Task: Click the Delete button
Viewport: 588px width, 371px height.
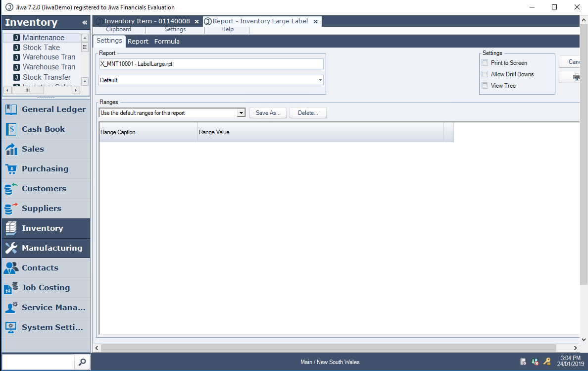Action: point(308,113)
